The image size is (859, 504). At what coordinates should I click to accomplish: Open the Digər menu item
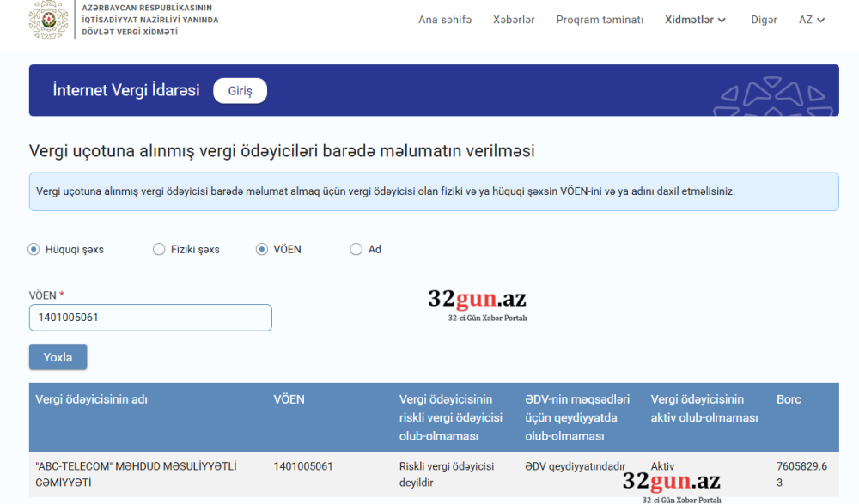click(763, 20)
